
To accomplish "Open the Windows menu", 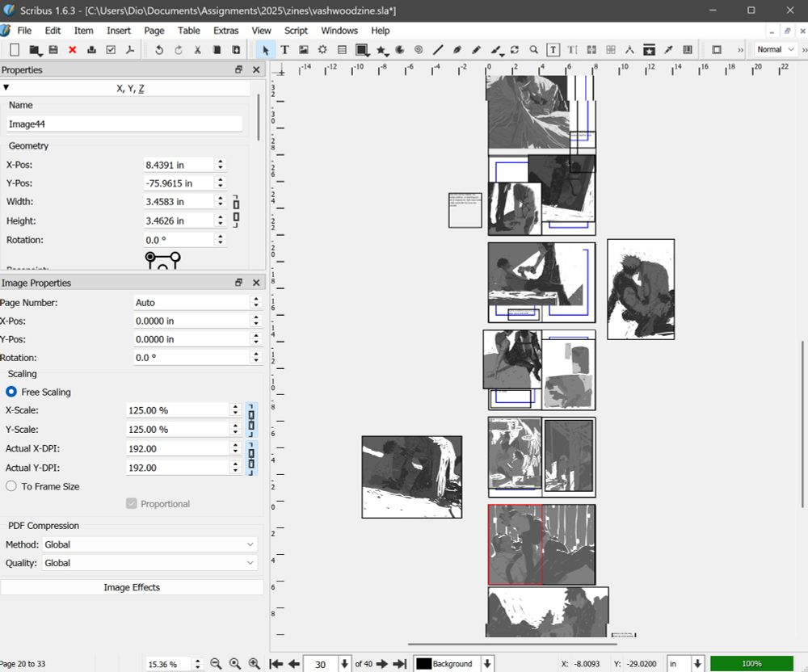I will 339,31.
